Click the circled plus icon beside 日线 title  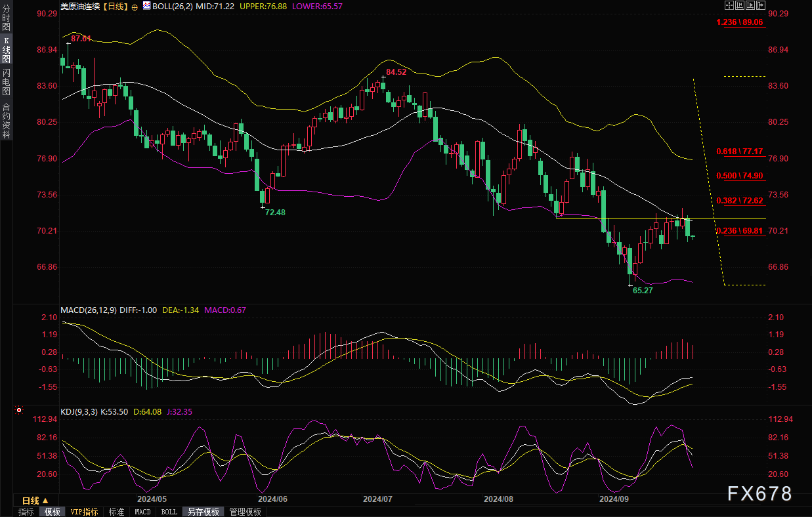click(x=135, y=6)
